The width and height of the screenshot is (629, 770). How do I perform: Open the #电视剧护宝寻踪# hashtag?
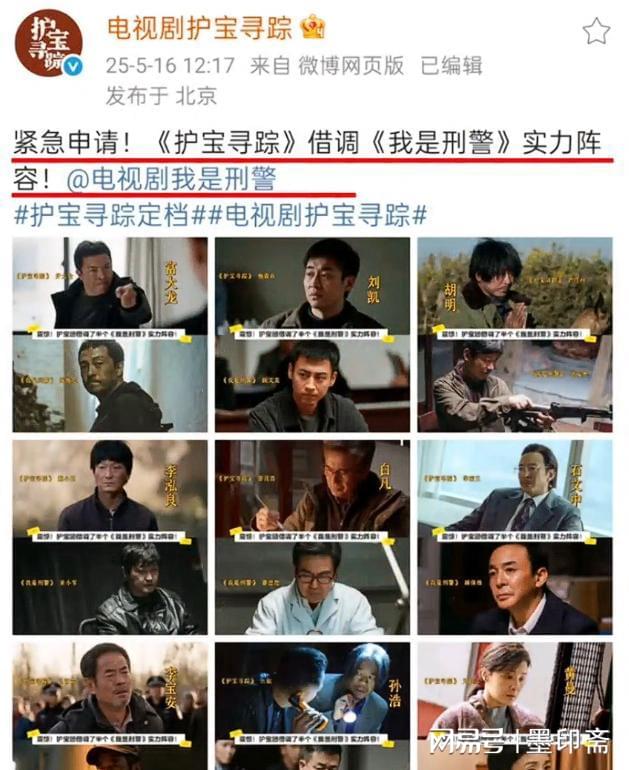[x=316, y=215]
